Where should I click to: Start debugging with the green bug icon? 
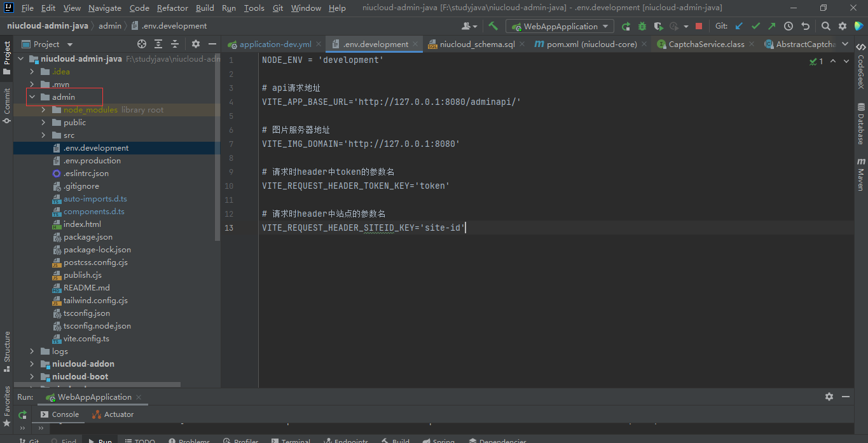point(642,26)
